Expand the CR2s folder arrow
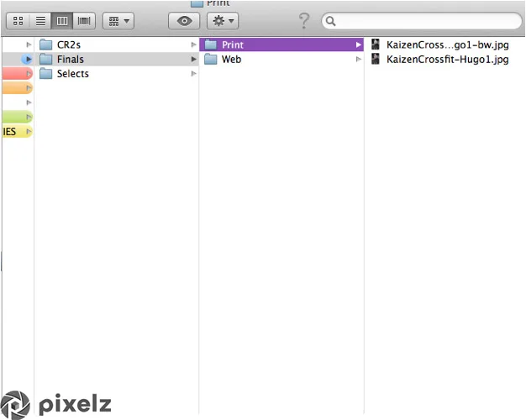Image resolution: width=526 pixels, height=420 pixels. [x=193, y=45]
